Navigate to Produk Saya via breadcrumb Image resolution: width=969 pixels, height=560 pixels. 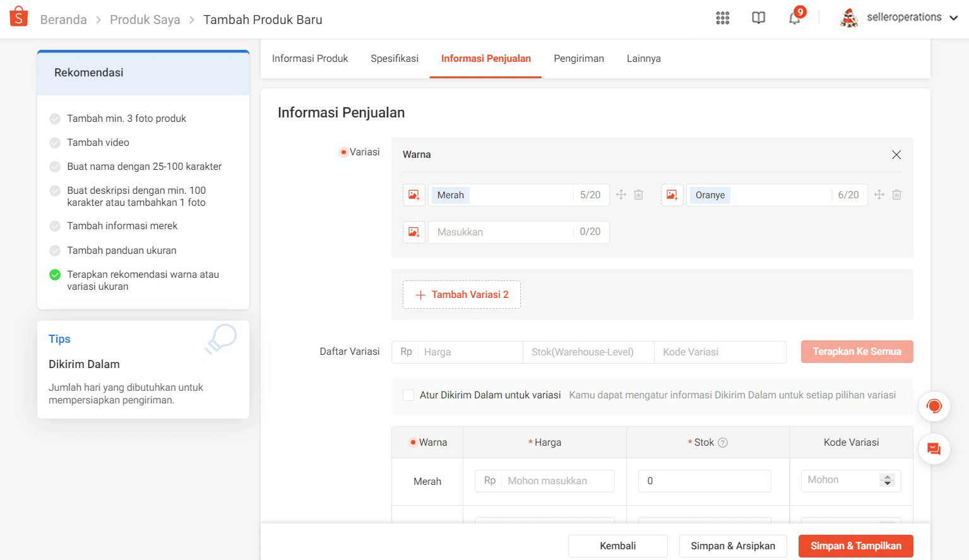tap(145, 19)
